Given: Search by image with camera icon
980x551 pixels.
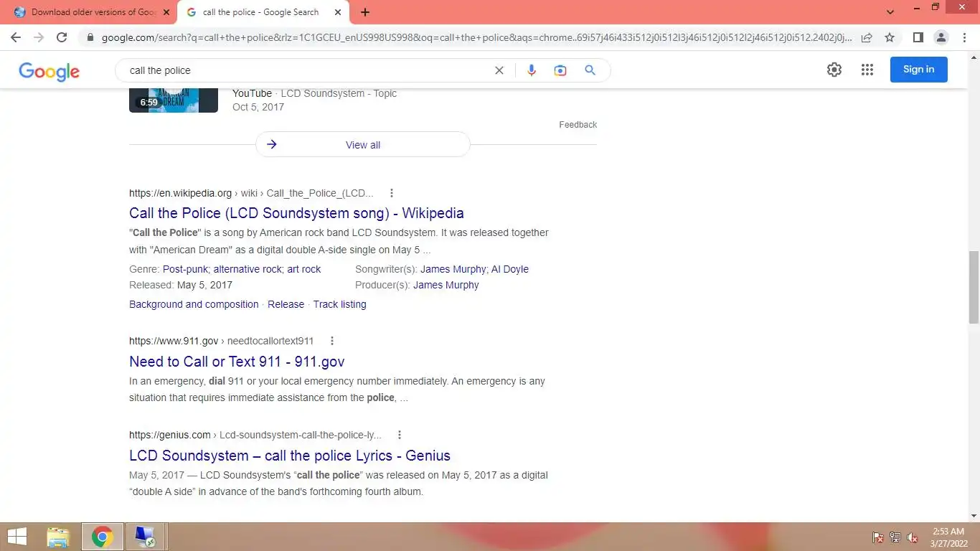Looking at the screenshot, I should tap(560, 70).
